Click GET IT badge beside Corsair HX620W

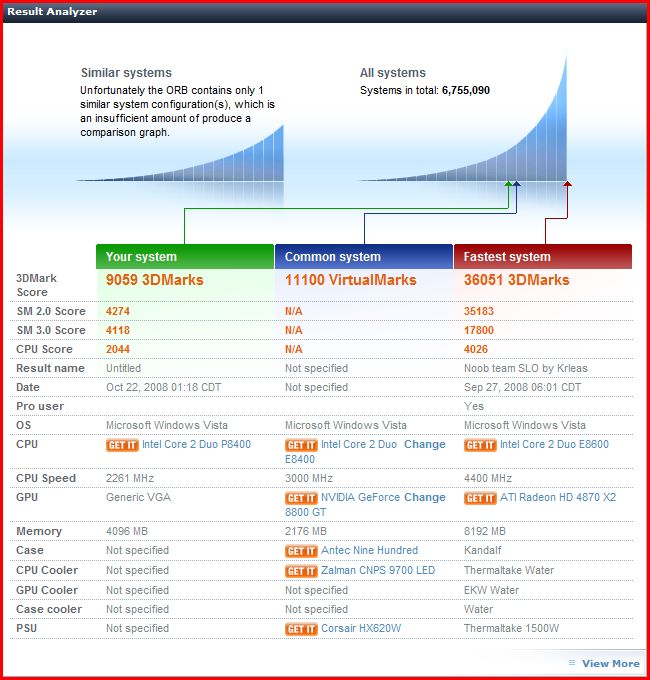click(301, 629)
